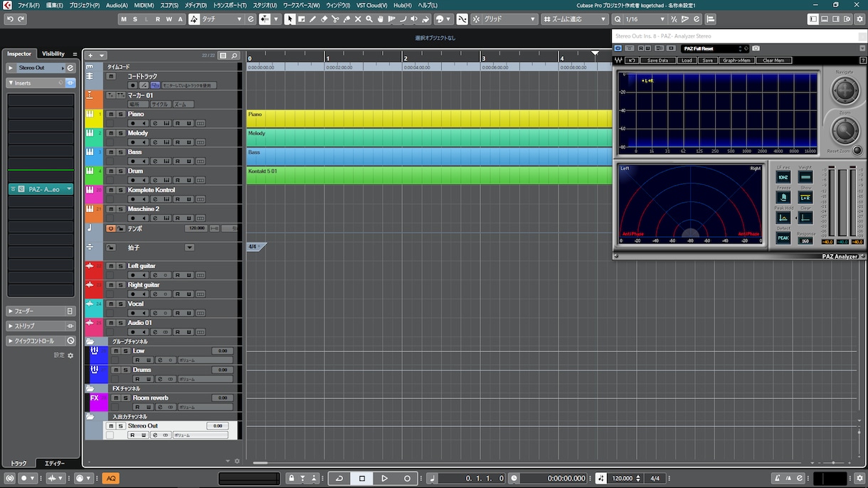Click the Undo arrow in toolbar

pyautogui.click(x=10, y=19)
